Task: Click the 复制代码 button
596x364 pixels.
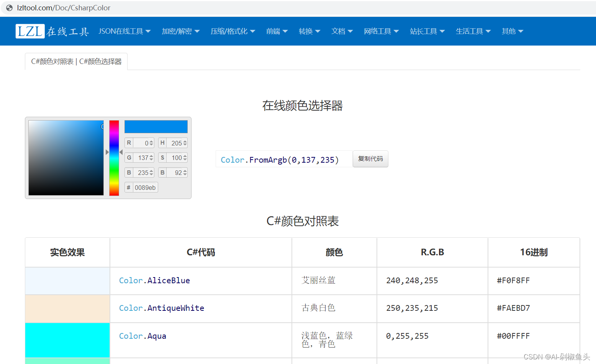Action: (370, 159)
